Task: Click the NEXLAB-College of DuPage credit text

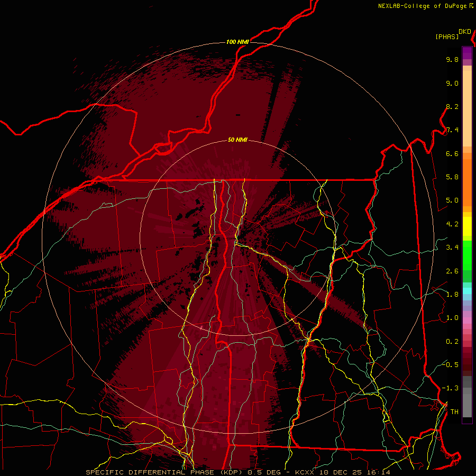Action: point(423,6)
